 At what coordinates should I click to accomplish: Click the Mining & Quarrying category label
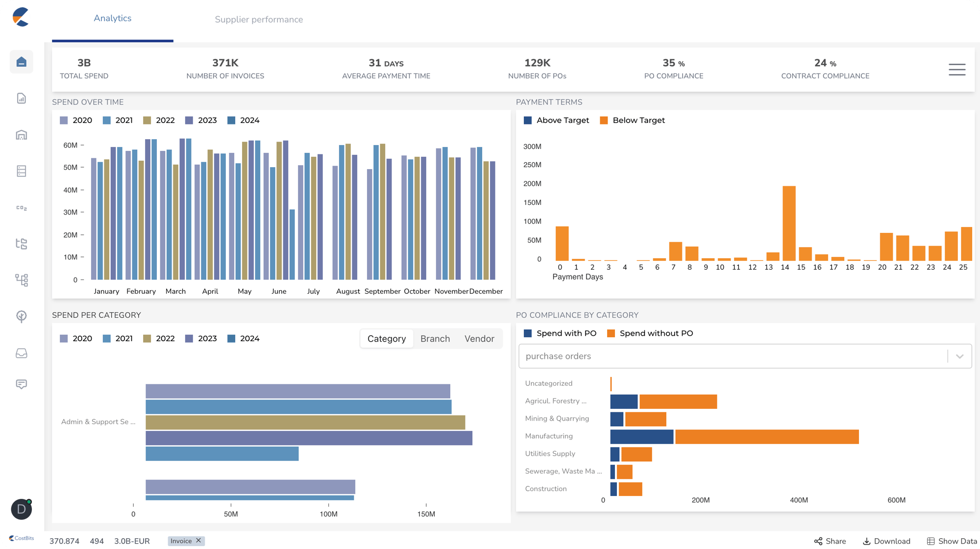click(x=557, y=419)
